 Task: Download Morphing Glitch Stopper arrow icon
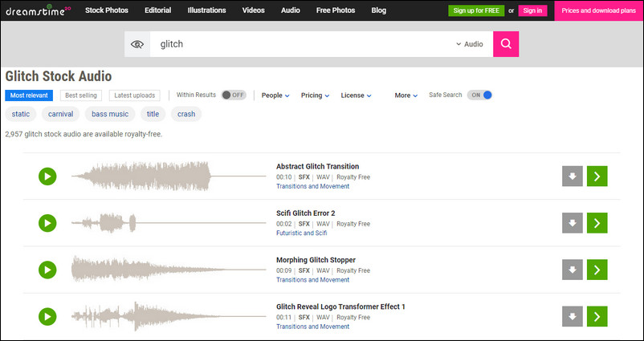pos(572,270)
